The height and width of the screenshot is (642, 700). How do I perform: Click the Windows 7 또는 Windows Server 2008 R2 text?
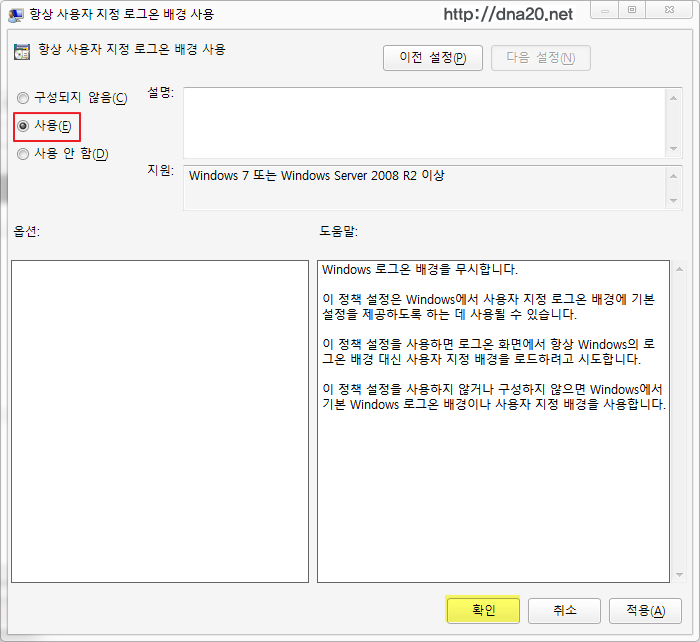tap(317, 175)
